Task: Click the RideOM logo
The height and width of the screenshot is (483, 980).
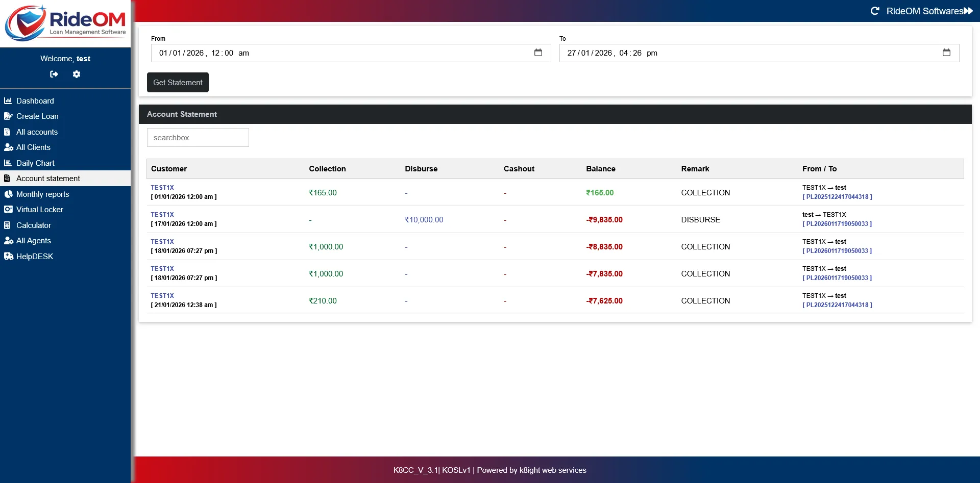Action: 65,23
